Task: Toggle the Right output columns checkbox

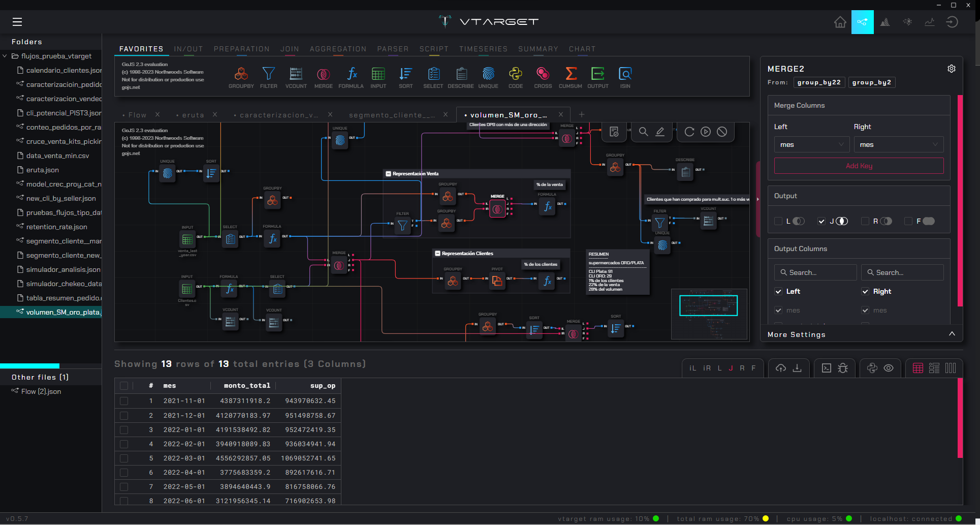Action: pyautogui.click(x=865, y=291)
